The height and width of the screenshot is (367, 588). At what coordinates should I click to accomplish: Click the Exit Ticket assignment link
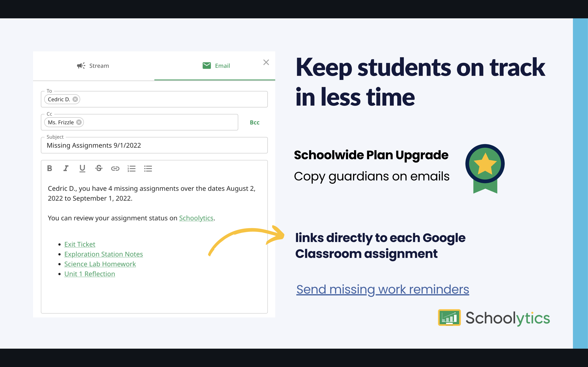[x=80, y=244]
